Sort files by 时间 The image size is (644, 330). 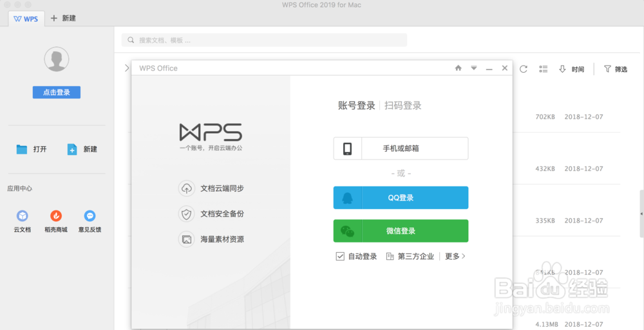pos(572,69)
